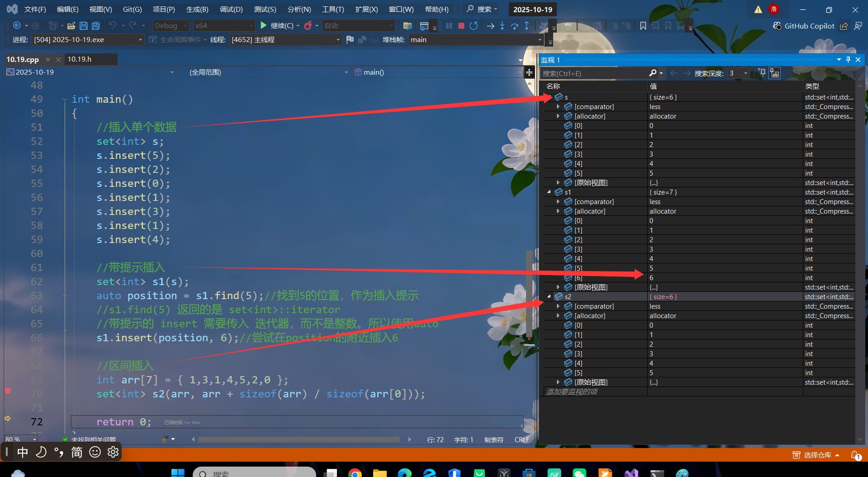The width and height of the screenshot is (868, 477).
Task: Open the Windows Start menu
Action: [x=178, y=473]
